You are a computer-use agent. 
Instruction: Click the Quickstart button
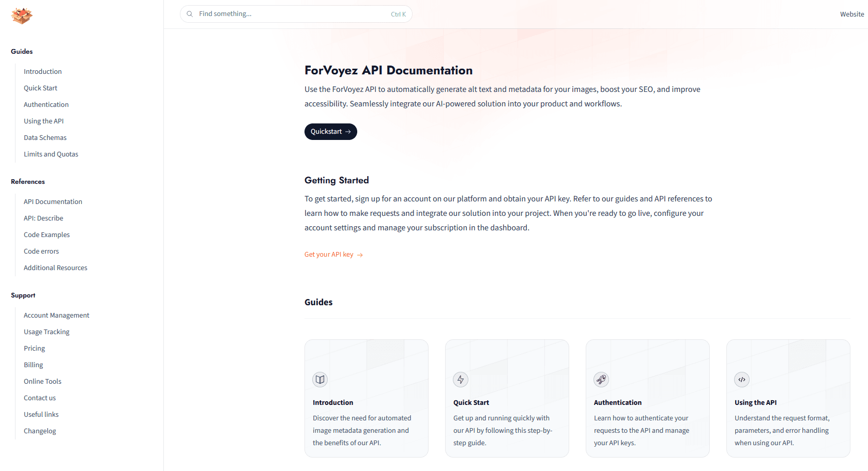(331, 132)
